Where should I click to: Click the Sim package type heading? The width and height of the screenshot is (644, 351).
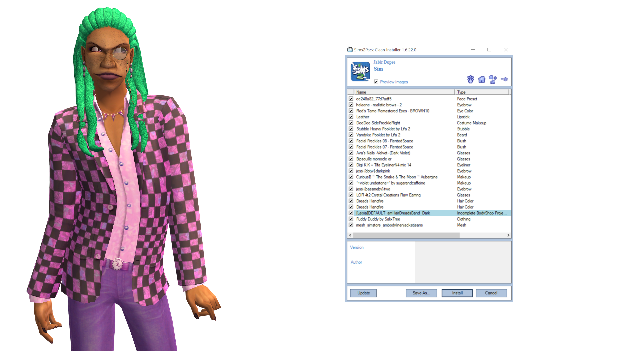point(378,69)
